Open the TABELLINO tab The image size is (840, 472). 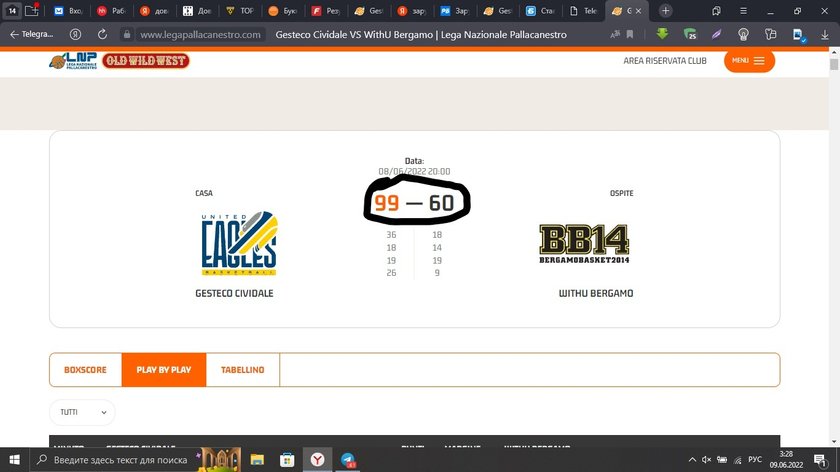(242, 370)
